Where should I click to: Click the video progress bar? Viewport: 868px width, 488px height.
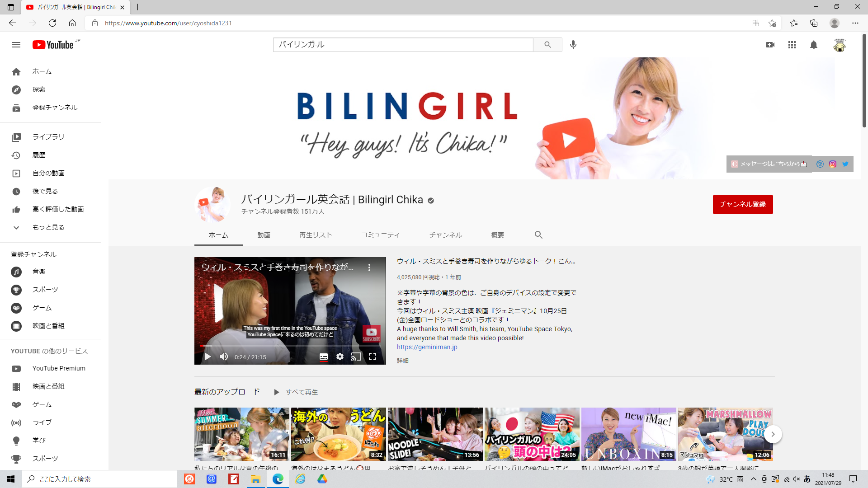[290, 346]
